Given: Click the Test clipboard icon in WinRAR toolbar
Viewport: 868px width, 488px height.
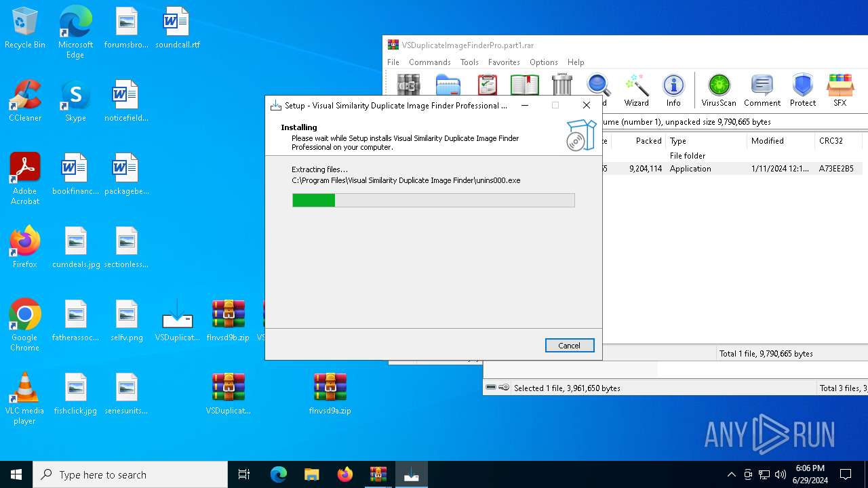Looking at the screenshot, I should click(487, 85).
